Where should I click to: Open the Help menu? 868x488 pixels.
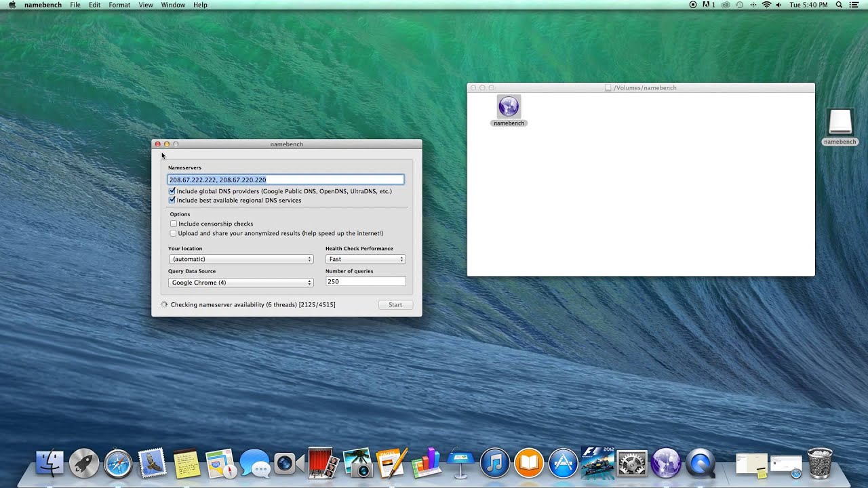click(x=200, y=5)
